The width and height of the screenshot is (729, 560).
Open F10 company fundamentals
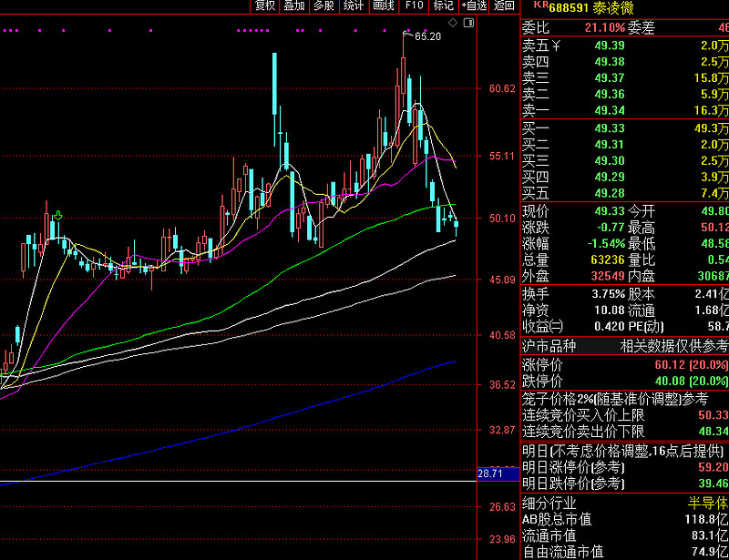413,6
